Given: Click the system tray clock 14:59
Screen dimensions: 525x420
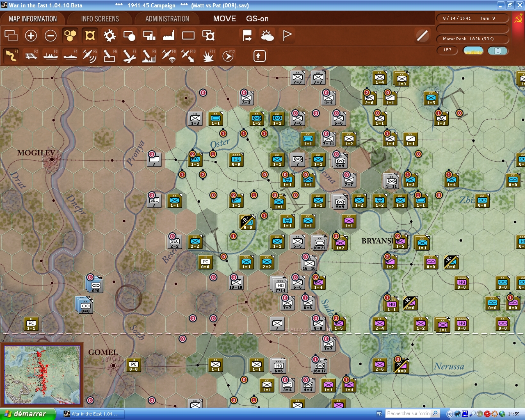Looking at the screenshot, I should click(514, 414).
